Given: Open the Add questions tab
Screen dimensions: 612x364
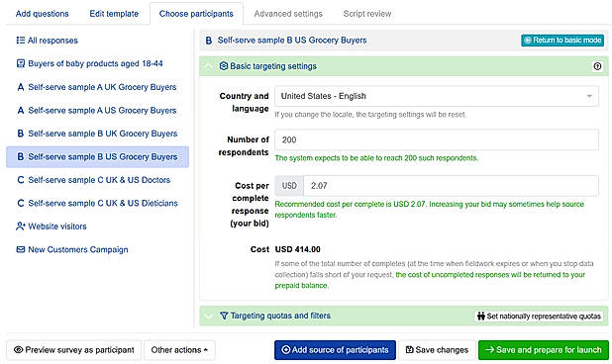Looking at the screenshot, I should pos(43,14).
